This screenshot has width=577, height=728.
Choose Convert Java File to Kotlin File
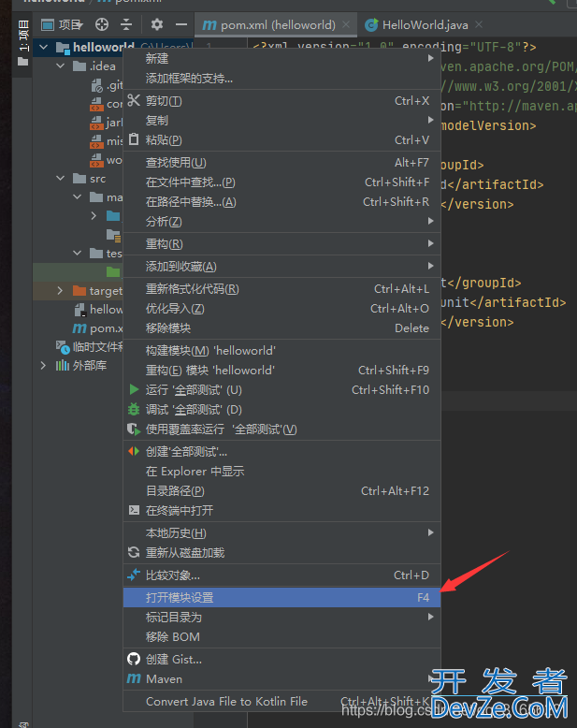(x=282, y=701)
